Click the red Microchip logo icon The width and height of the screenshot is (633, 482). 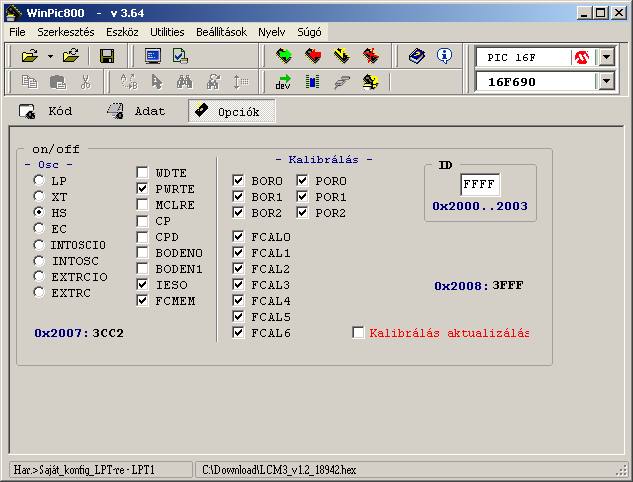pos(582,57)
